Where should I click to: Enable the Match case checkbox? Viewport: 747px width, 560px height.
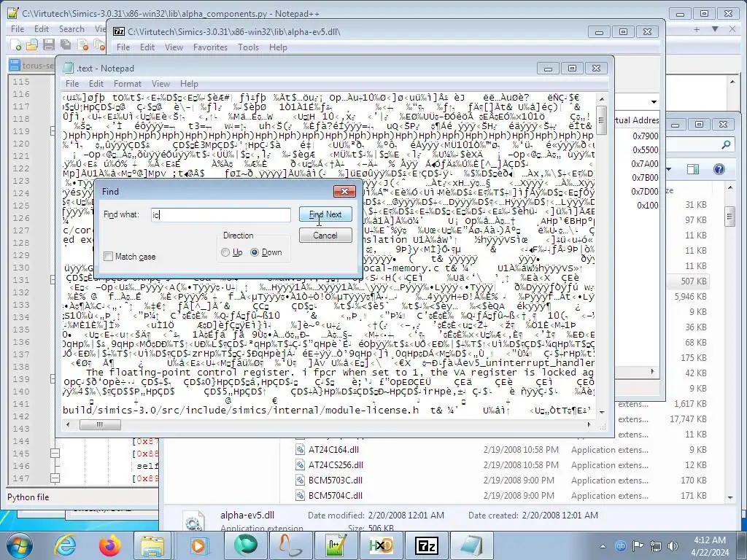(x=109, y=257)
